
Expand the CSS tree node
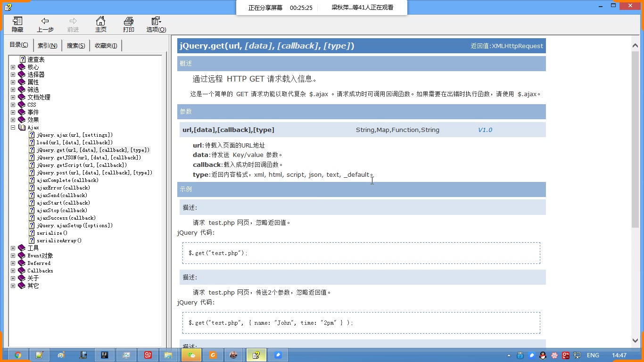13,105
